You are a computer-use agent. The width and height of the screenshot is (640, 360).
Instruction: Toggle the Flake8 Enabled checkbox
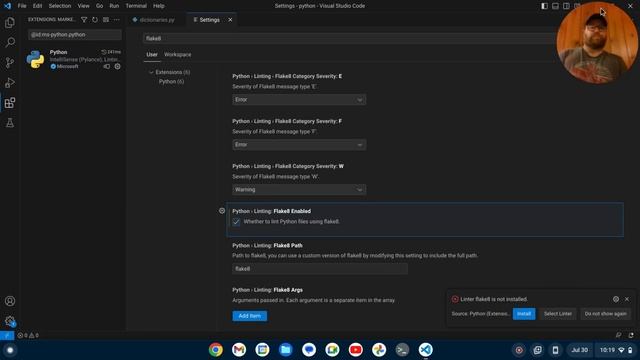(236, 222)
